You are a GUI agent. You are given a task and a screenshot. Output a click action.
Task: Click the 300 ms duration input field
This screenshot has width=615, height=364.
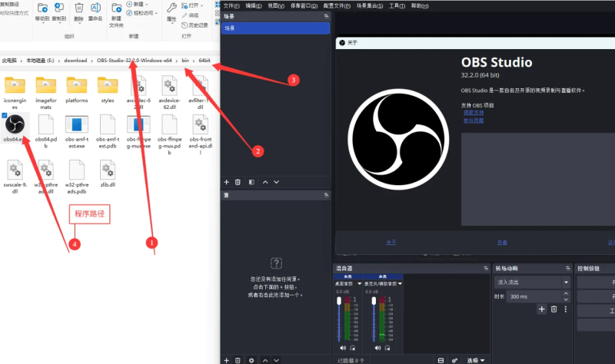(534, 296)
